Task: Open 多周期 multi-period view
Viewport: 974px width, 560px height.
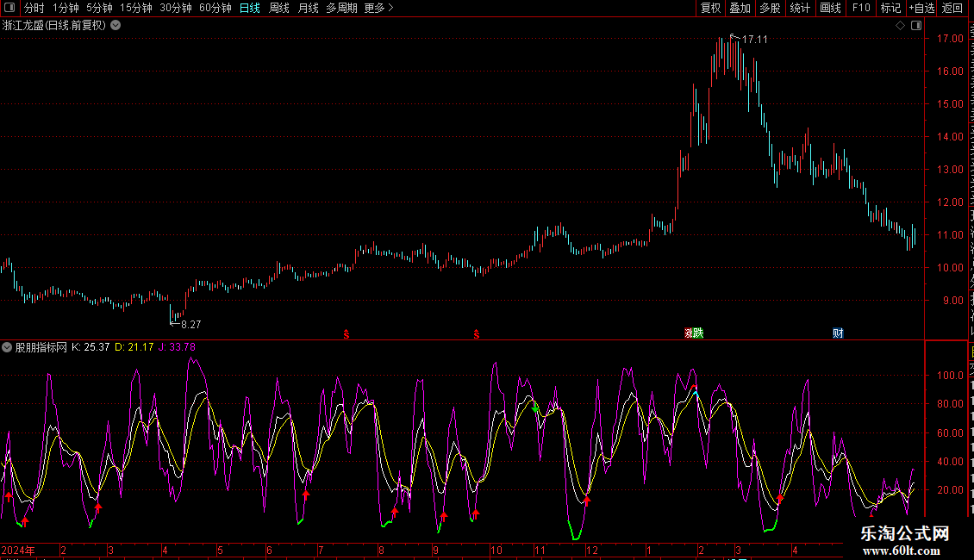Action: (341, 8)
